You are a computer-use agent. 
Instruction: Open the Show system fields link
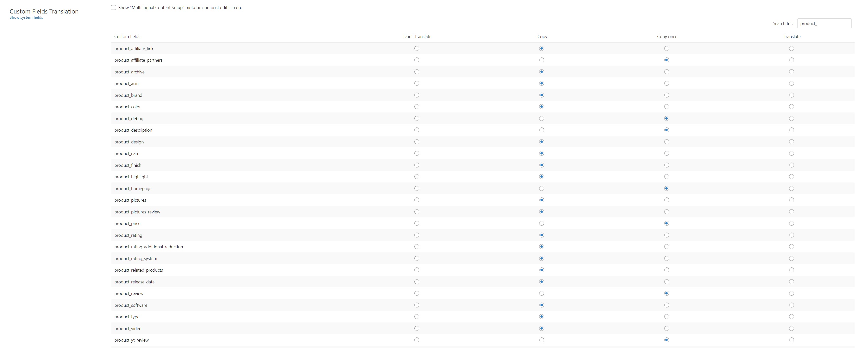26,17
